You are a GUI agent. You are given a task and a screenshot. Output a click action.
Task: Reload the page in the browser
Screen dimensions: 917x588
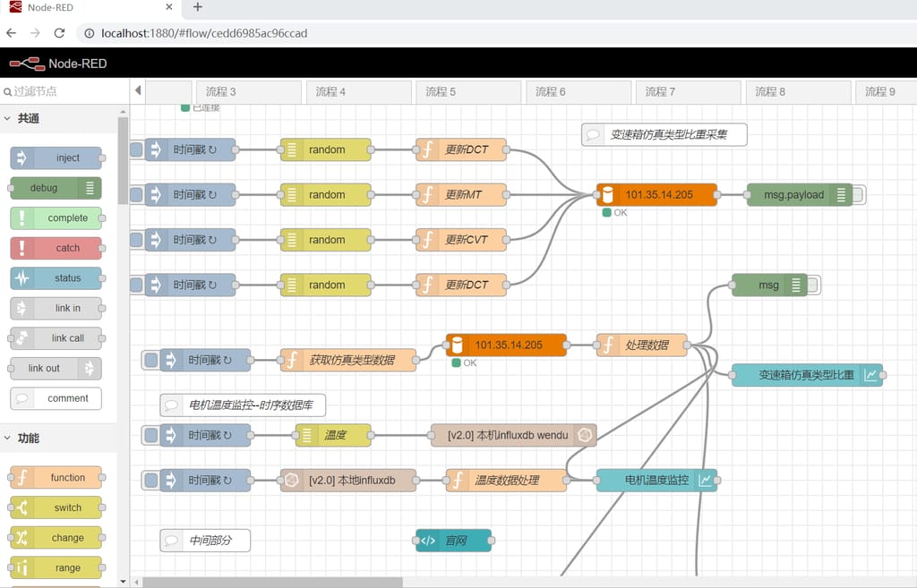click(x=59, y=33)
